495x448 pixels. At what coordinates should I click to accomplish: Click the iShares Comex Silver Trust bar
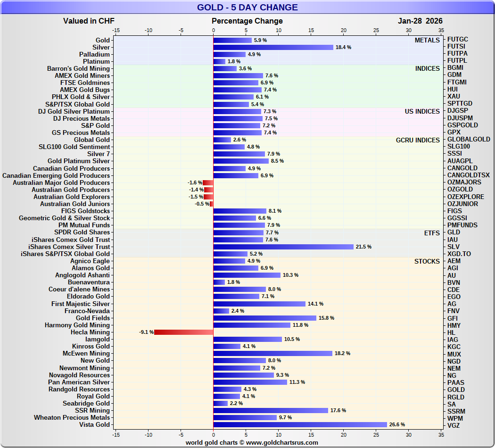click(x=283, y=247)
